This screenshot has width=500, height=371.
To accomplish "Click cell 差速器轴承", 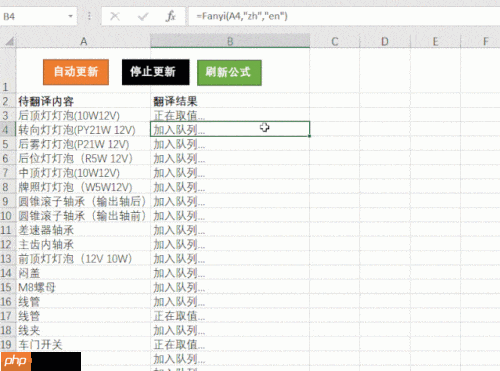I will click(x=83, y=230).
